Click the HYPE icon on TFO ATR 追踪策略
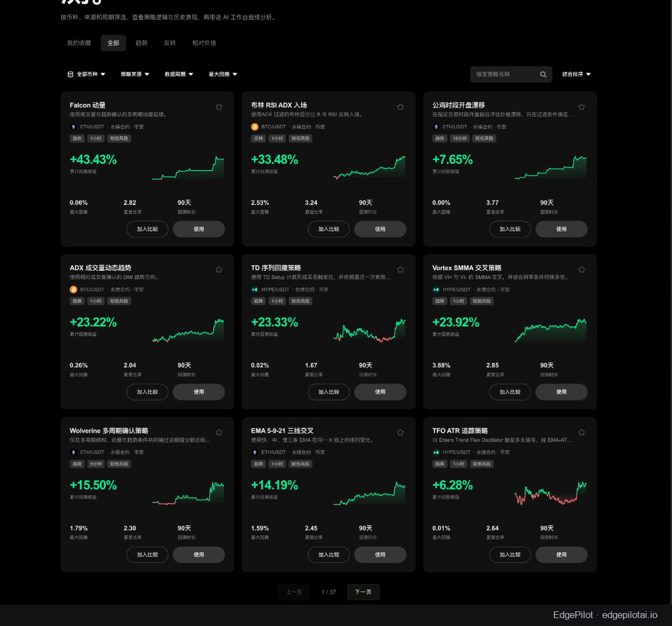Image resolution: width=672 pixels, height=626 pixels. pyautogui.click(x=436, y=453)
